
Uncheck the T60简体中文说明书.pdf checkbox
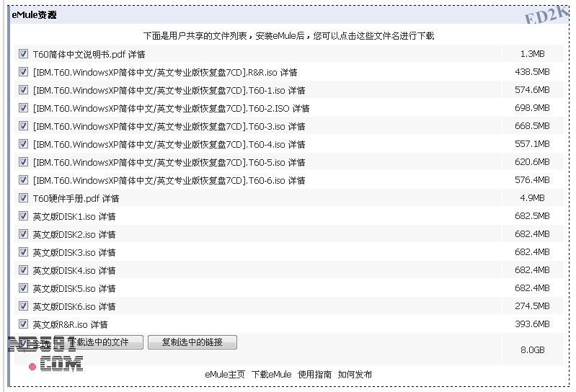tap(23, 54)
